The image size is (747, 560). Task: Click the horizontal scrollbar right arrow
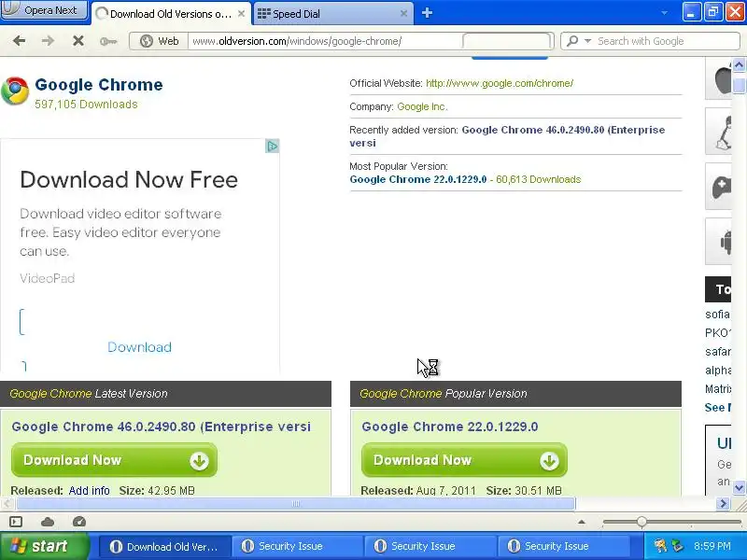pyautogui.click(x=723, y=503)
